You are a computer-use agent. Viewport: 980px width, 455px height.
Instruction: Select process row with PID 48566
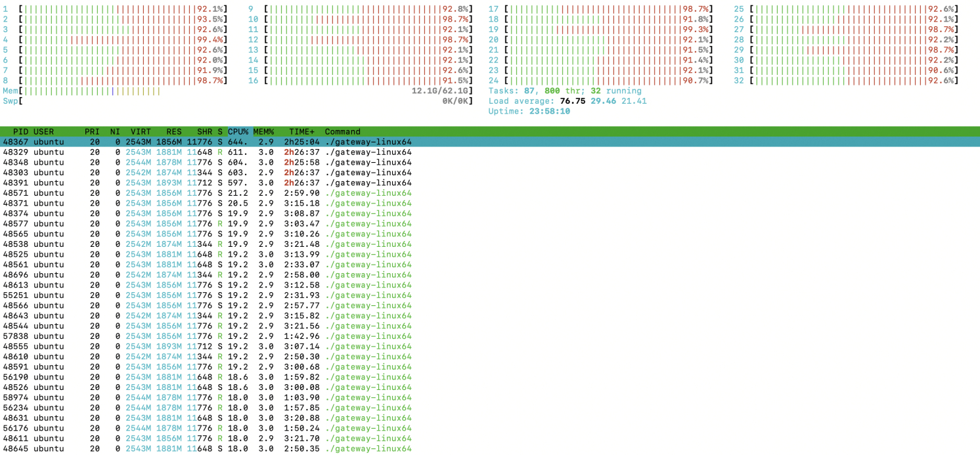click(490, 305)
